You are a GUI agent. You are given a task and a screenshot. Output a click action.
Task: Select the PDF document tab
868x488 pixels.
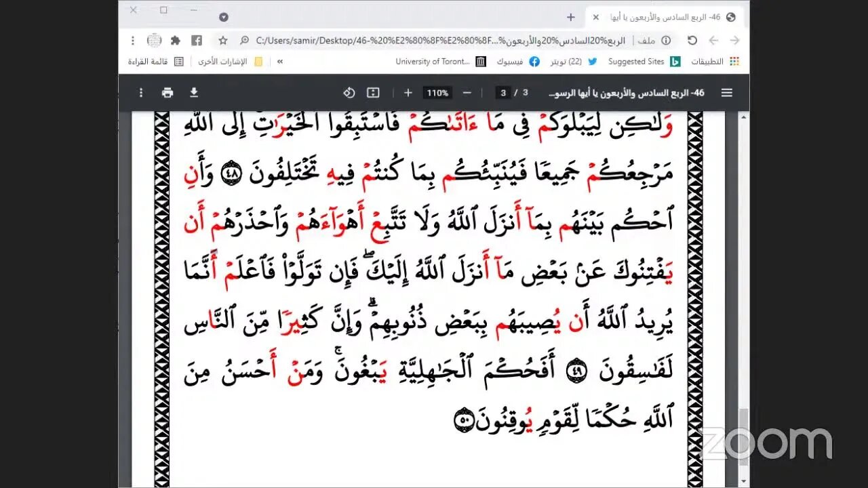tap(665, 18)
